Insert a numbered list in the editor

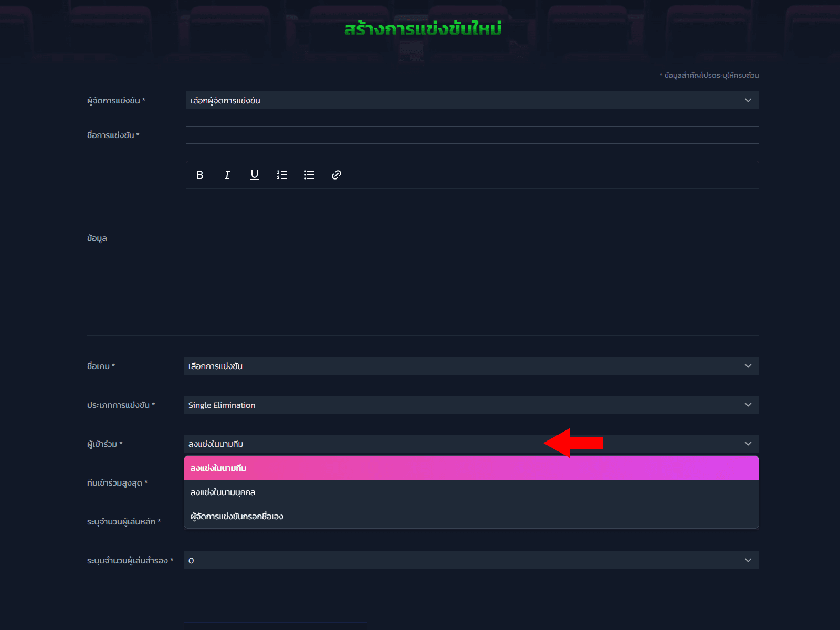281,175
